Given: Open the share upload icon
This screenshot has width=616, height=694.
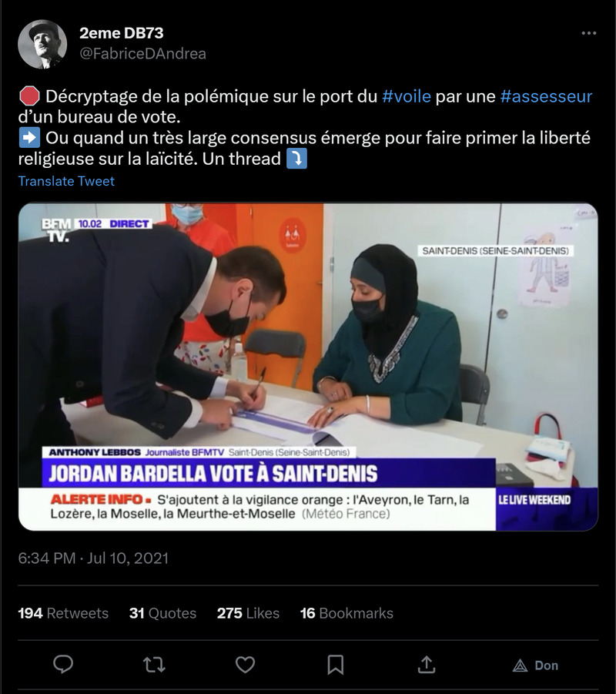Looking at the screenshot, I should click(427, 665).
